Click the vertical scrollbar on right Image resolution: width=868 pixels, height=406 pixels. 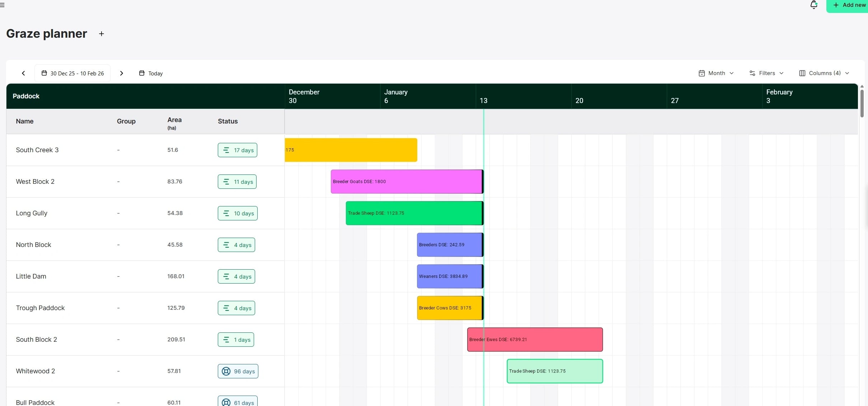[862, 104]
